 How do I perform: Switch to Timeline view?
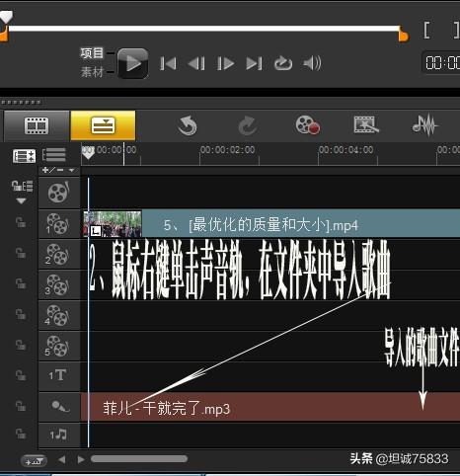(x=103, y=125)
